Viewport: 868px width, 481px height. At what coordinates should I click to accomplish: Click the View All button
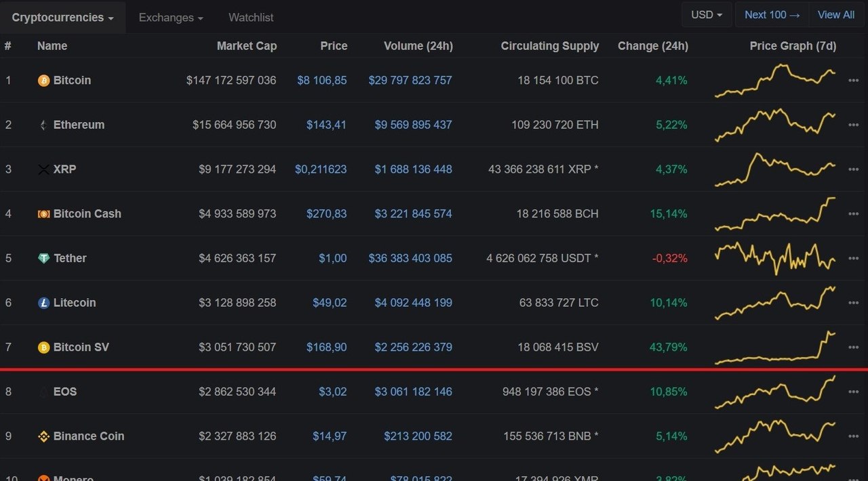(x=836, y=15)
